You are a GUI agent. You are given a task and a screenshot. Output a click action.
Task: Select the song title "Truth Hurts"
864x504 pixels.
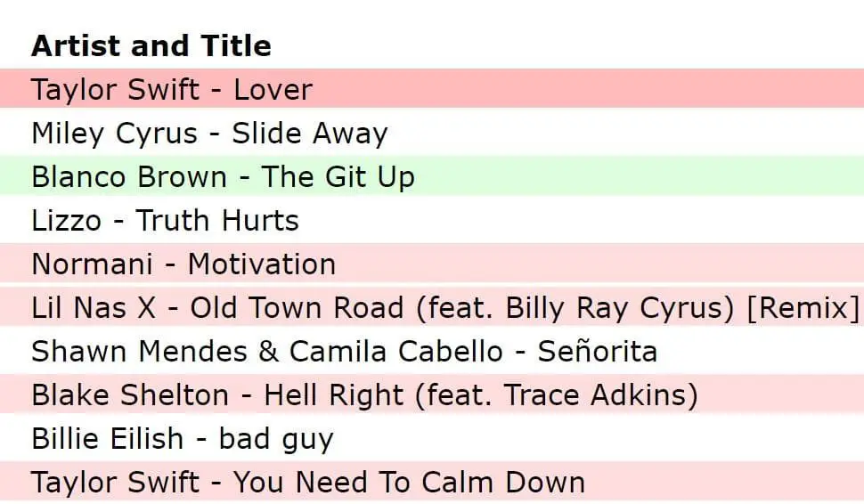point(217,220)
